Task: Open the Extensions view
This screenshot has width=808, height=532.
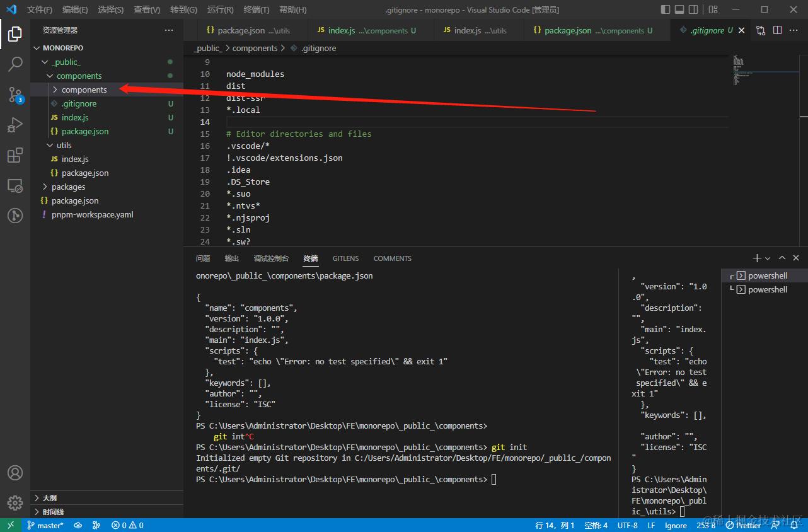Action: (x=15, y=155)
